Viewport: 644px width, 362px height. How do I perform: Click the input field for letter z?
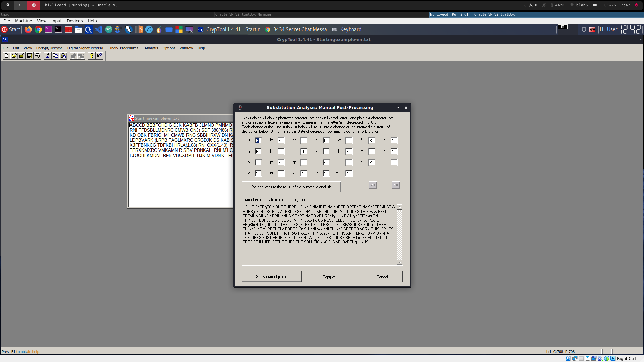pos(349,173)
